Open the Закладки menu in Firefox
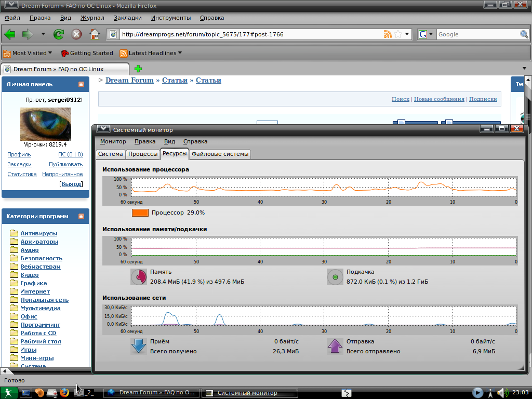This screenshot has height=399, width=532. click(127, 18)
